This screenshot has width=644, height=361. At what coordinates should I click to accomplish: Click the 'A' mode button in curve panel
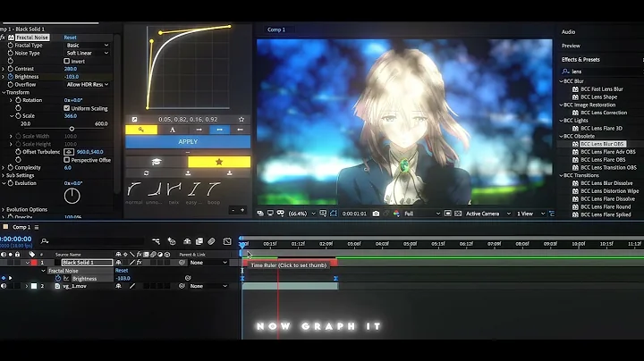(173, 130)
